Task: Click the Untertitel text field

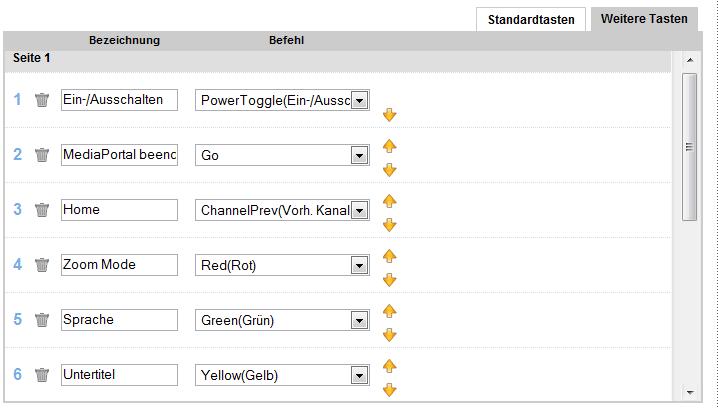Action: 119,375
